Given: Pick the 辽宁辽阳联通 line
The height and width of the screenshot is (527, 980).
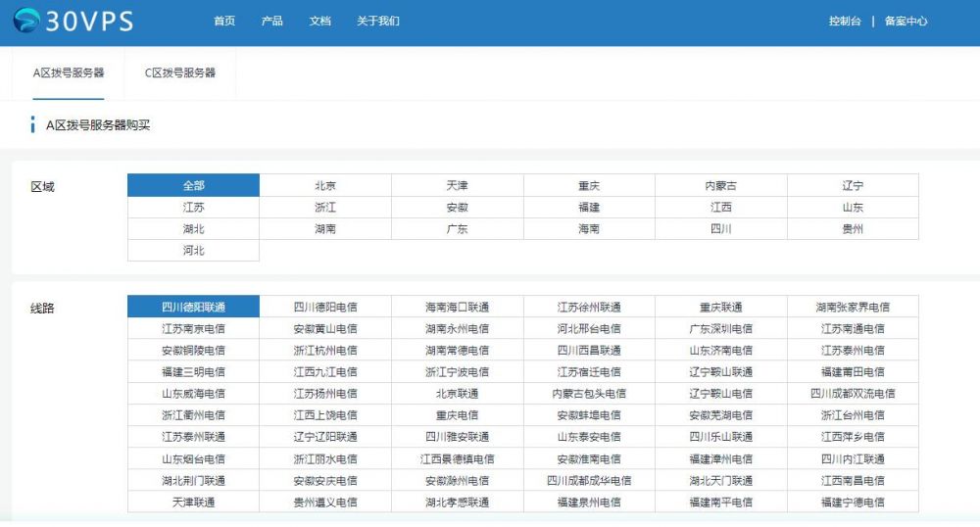Looking at the screenshot, I should pos(325,437).
